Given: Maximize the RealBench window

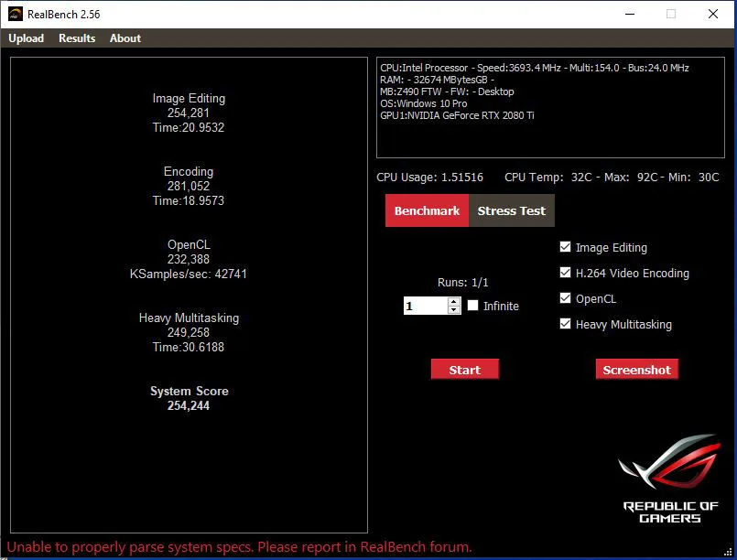Looking at the screenshot, I should click(x=671, y=14).
